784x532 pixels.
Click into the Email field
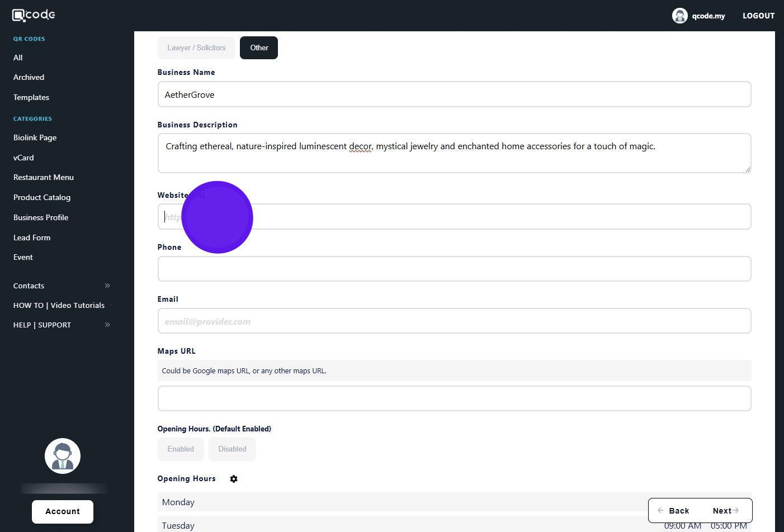pyautogui.click(x=454, y=321)
